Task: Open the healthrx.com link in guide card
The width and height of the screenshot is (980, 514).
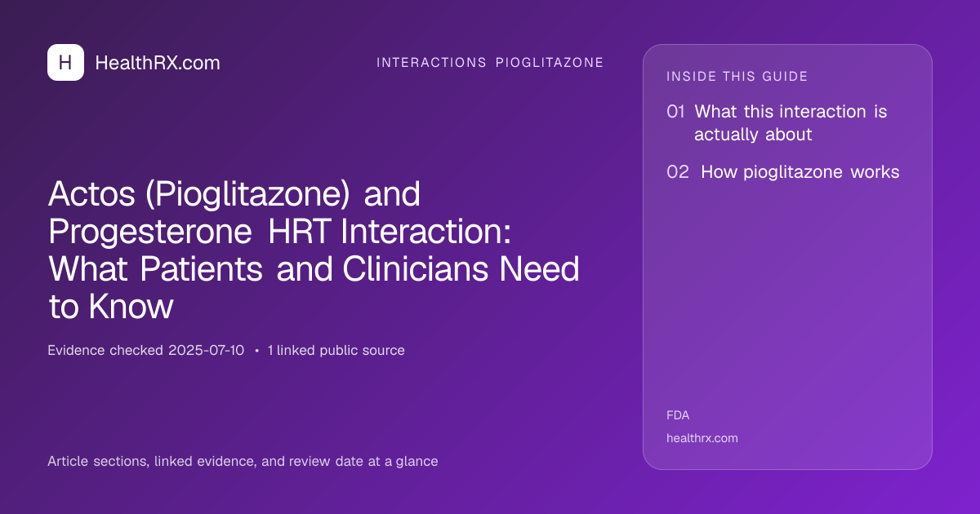Action: click(x=702, y=438)
